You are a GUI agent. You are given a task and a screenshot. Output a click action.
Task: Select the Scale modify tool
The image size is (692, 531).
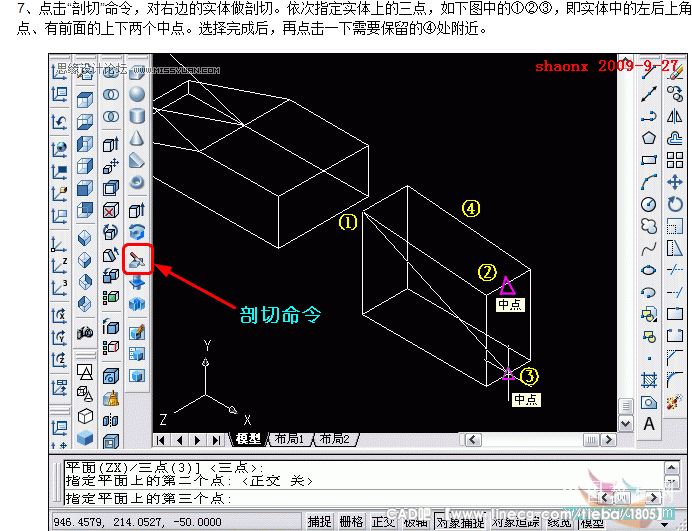pyautogui.click(x=675, y=226)
